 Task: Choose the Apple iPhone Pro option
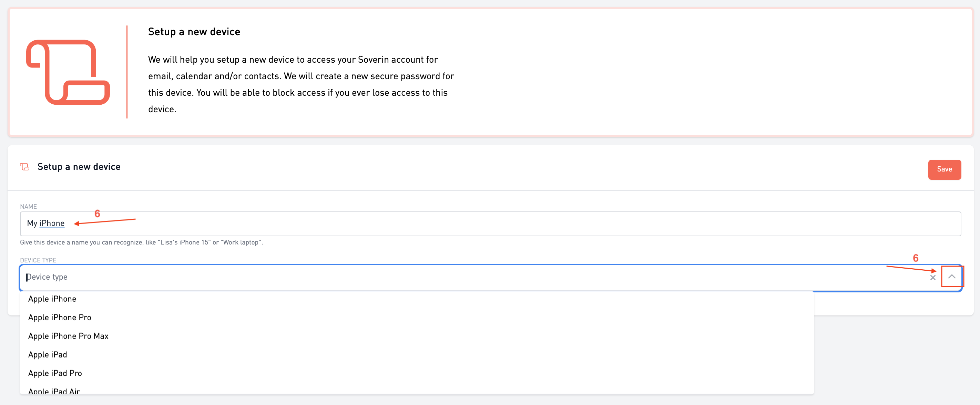point(60,318)
